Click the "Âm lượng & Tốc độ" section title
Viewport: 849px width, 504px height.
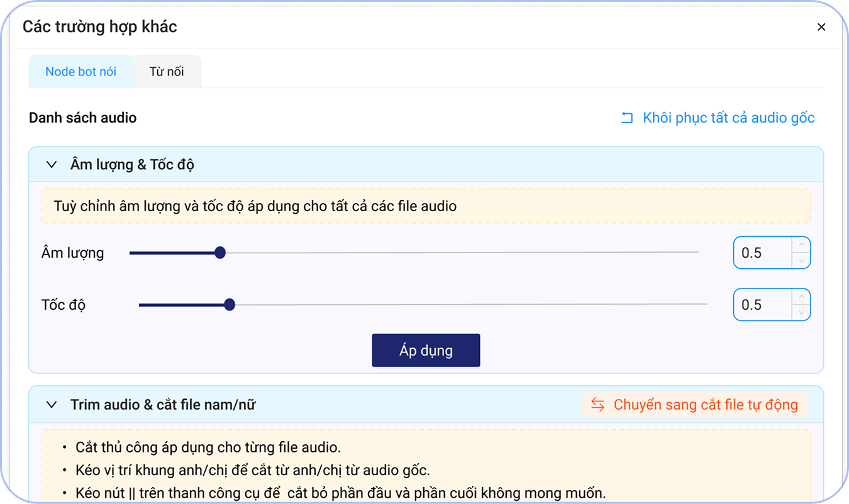click(x=132, y=165)
